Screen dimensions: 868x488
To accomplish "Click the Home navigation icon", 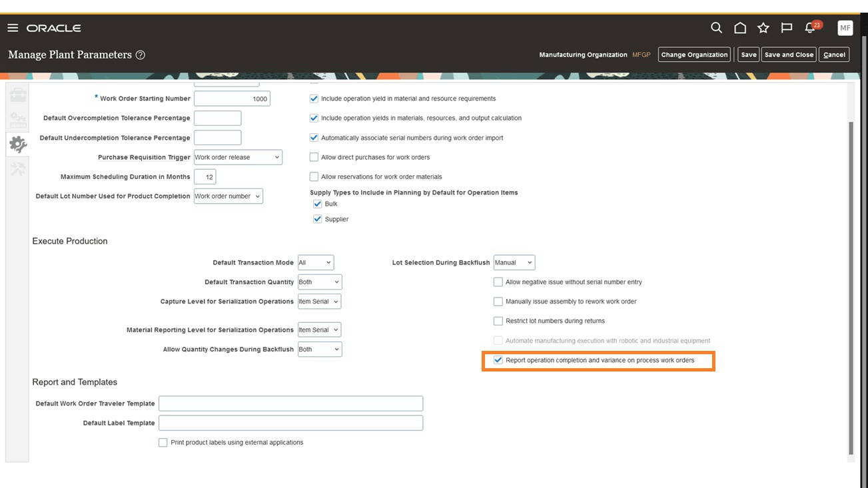I will coord(739,27).
